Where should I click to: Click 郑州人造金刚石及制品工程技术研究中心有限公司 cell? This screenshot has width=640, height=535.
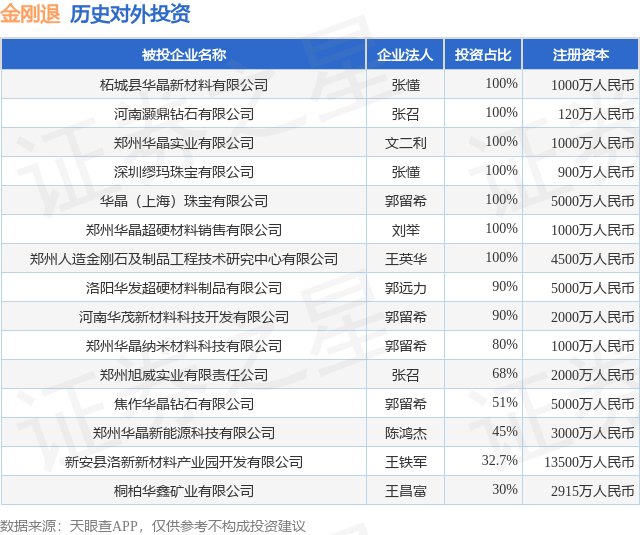click(184, 259)
